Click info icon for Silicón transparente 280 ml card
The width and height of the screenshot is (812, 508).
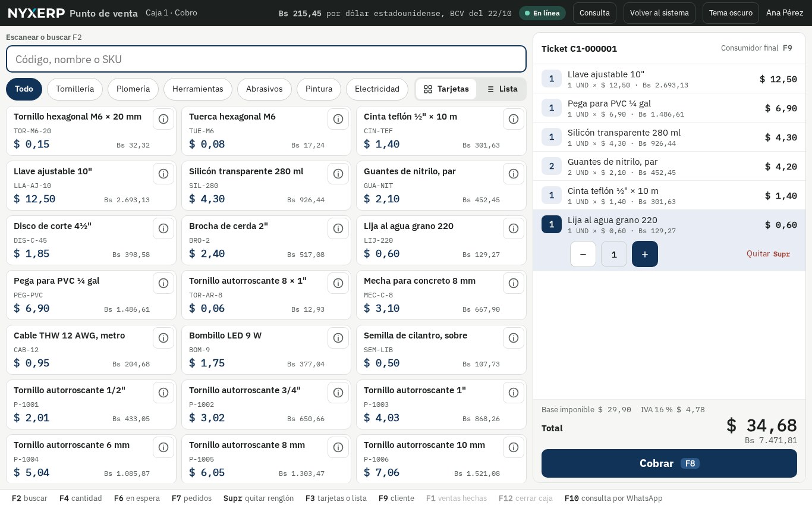point(338,174)
